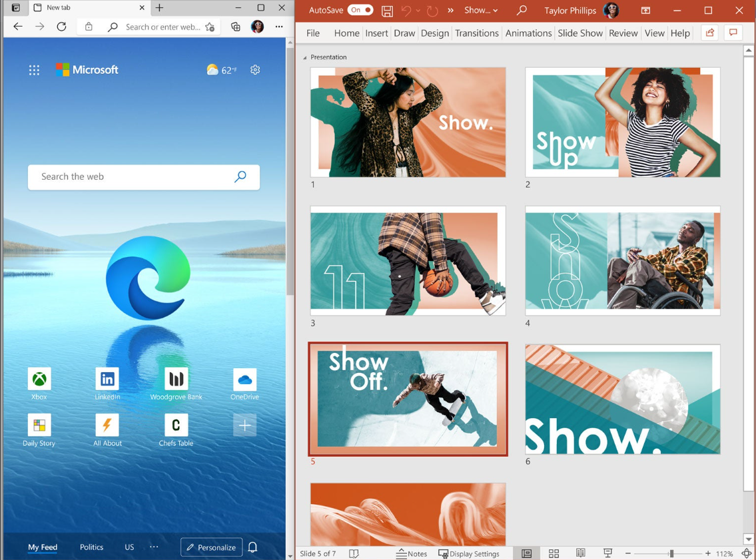Open the Xbox quick link
The image size is (756, 560).
[x=39, y=384]
